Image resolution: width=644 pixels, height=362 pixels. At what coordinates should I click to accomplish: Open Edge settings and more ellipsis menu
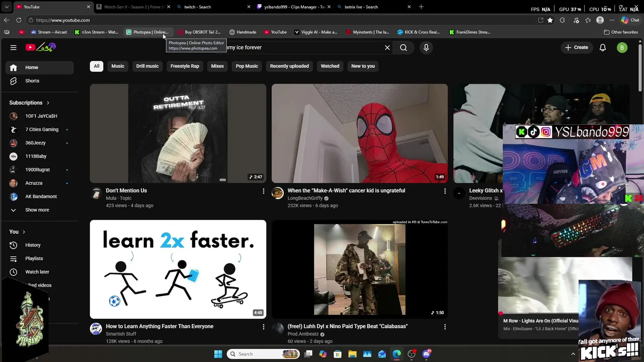click(x=612, y=20)
